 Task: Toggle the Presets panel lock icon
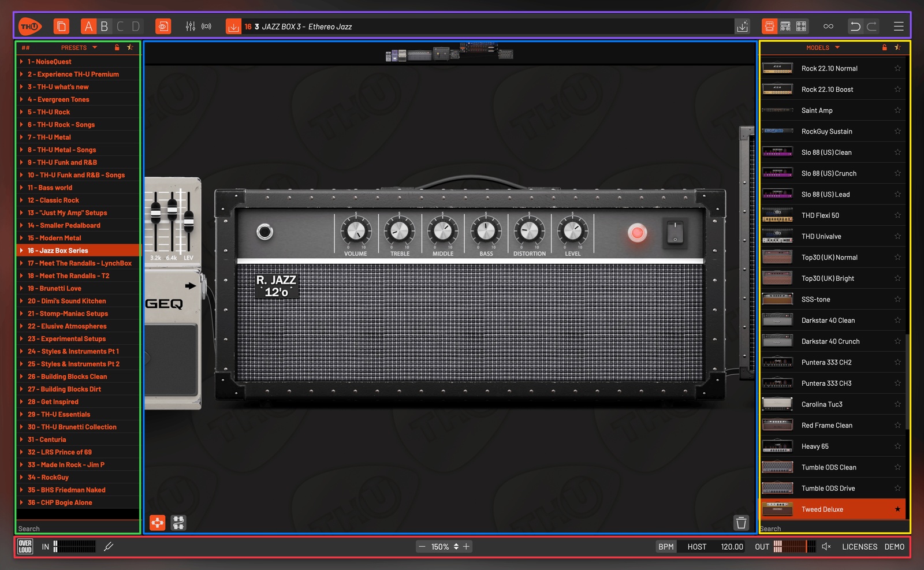(x=117, y=47)
